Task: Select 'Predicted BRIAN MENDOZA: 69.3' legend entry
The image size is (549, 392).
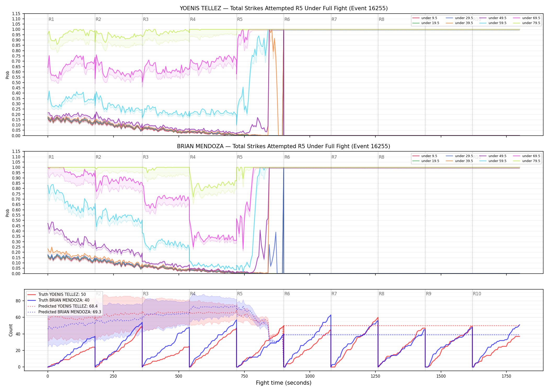Action: (64, 312)
